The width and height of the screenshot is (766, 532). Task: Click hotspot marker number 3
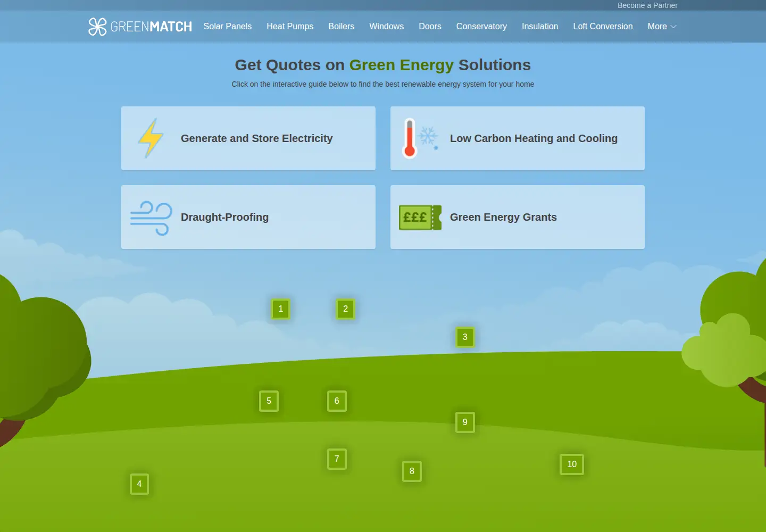[465, 337]
